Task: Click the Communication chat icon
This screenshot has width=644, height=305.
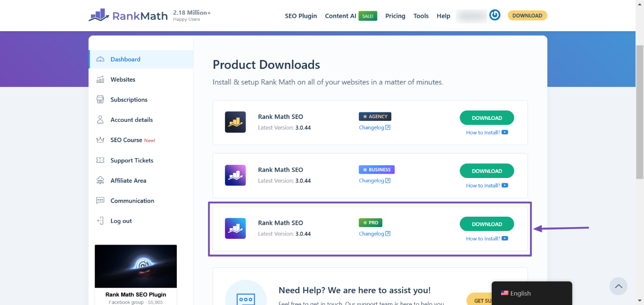Action: point(100,201)
